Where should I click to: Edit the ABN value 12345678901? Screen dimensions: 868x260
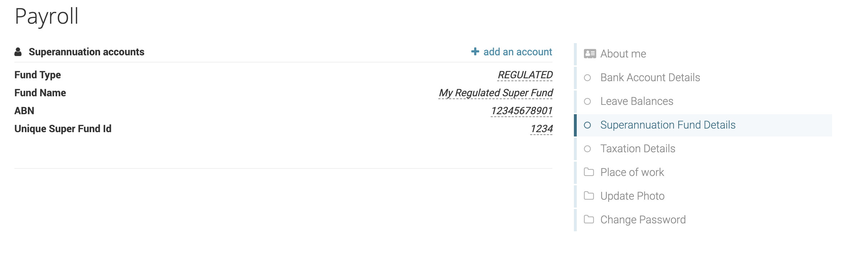[x=522, y=111]
